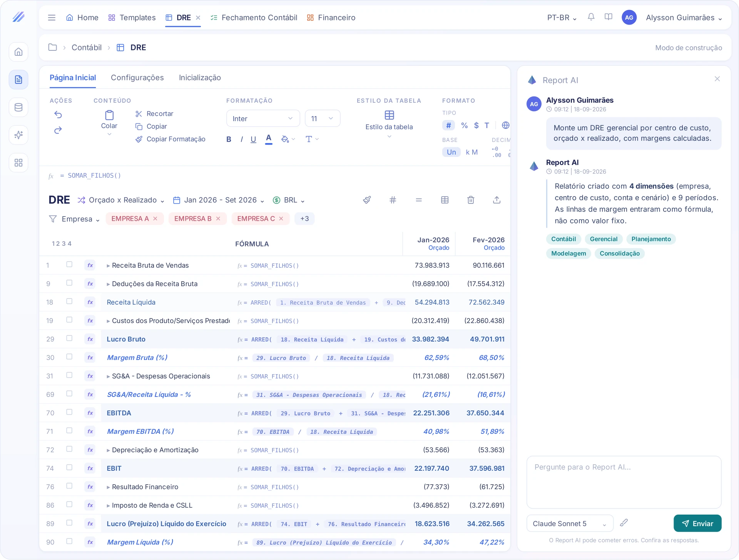Click the notifications bell icon
Screen dimensions: 739x560
591,17
